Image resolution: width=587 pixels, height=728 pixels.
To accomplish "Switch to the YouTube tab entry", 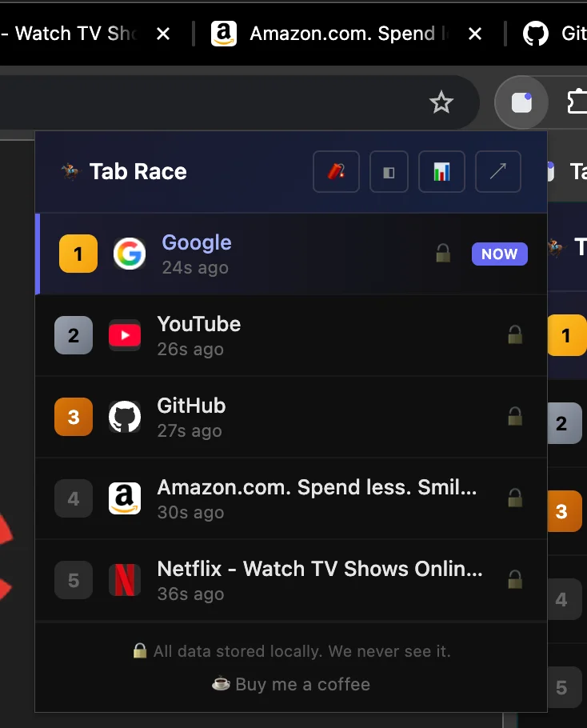I will point(291,335).
